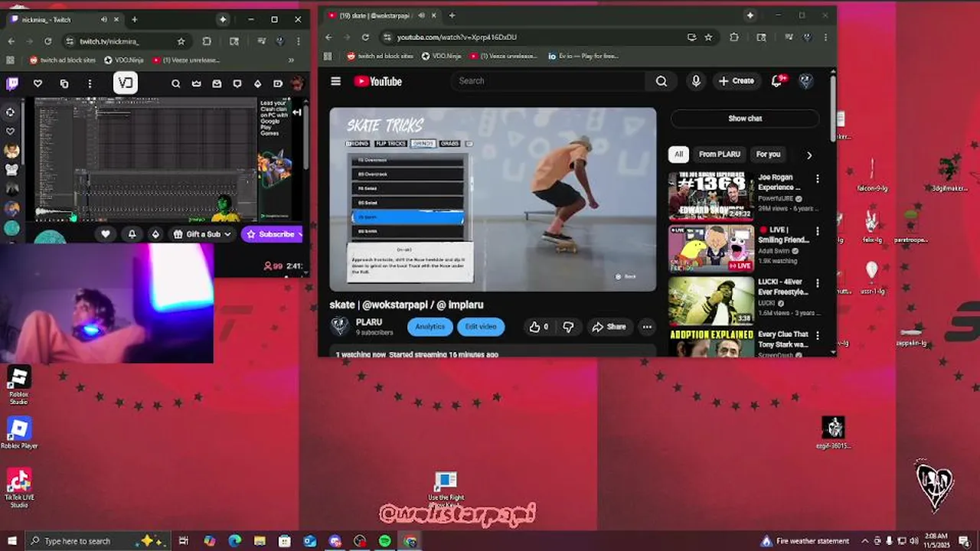Like the skate video

[x=538, y=327]
